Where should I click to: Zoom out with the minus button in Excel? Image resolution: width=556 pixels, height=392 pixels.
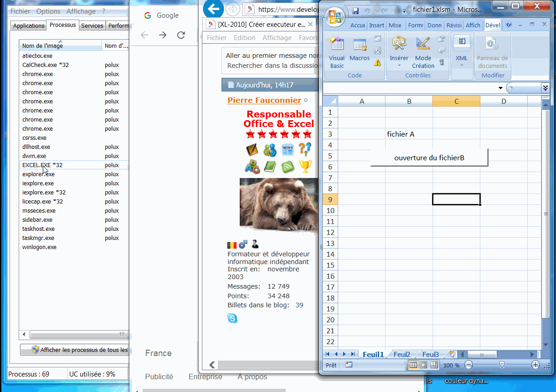(x=468, y=365)
